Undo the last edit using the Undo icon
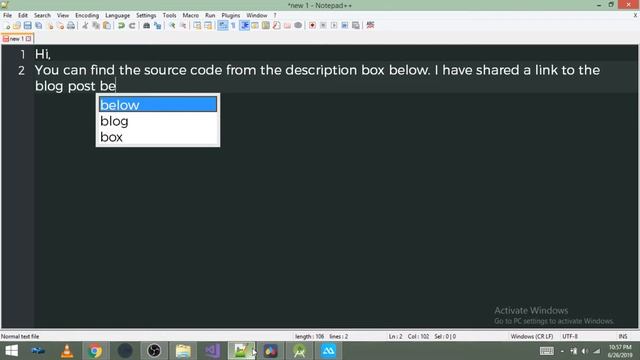This screenshot has height=360, width=640. tap(121, 25)
